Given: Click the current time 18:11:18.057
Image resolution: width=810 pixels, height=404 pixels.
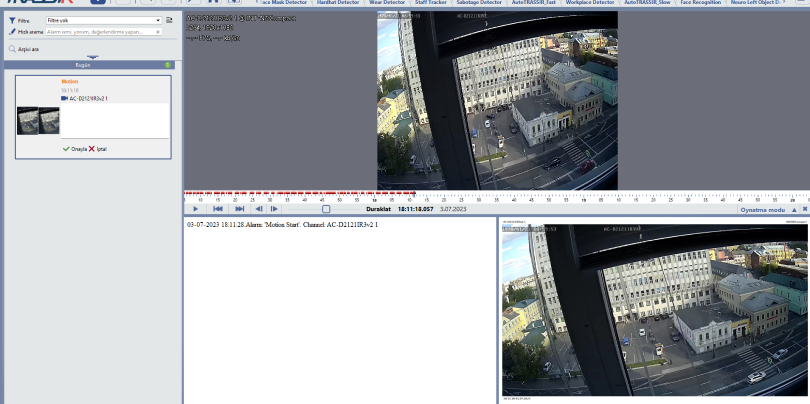Looking at the screenshot, I should tap(415, 209).
